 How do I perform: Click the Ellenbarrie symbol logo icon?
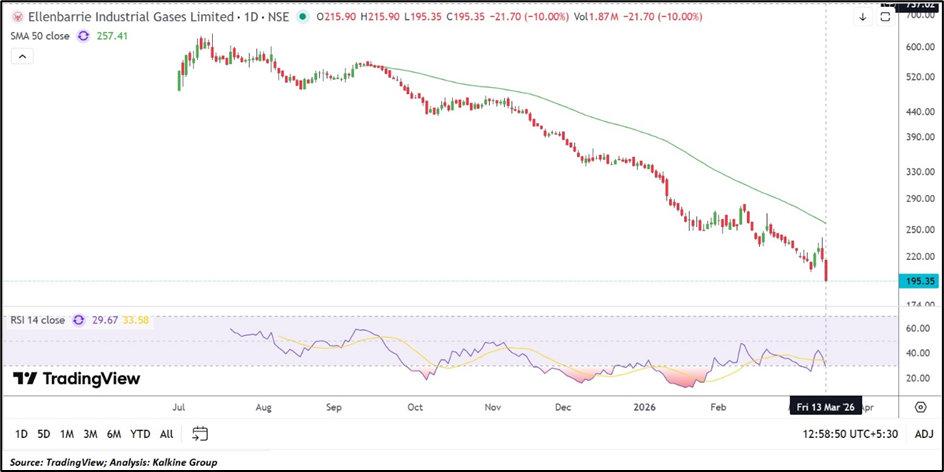[x=17, y=17]
